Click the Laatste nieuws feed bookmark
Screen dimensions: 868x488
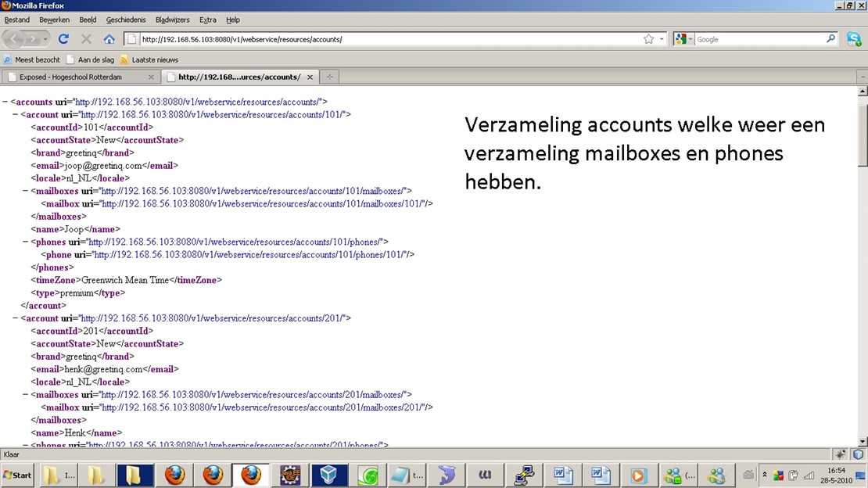click(154, 59)
